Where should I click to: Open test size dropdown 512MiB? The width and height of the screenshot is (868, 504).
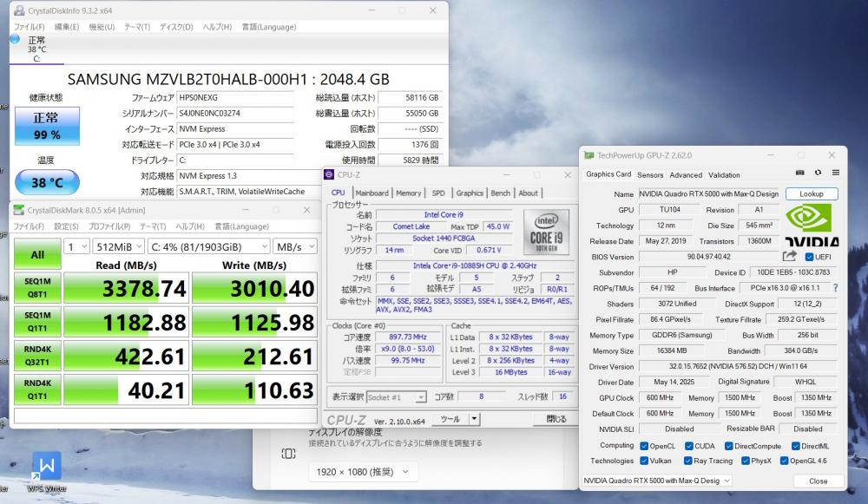pos(118,246)
